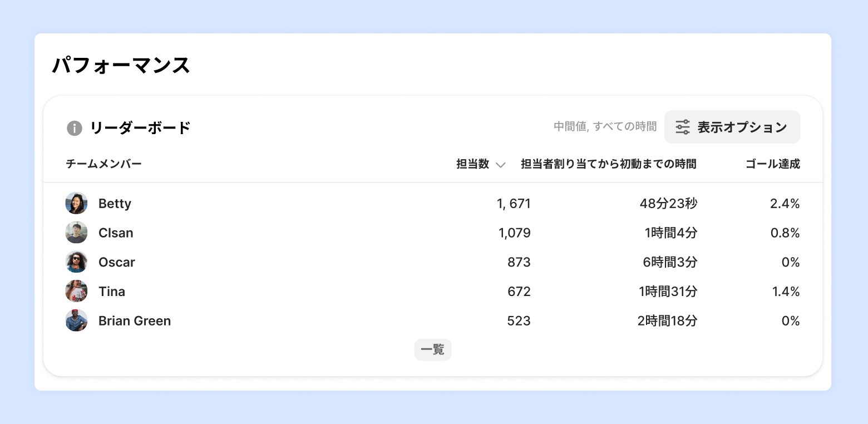The width and height of the screenshot is (868, 424).
Task: Click the sliders icon in 表示オプション
Action: click(683, 127)
